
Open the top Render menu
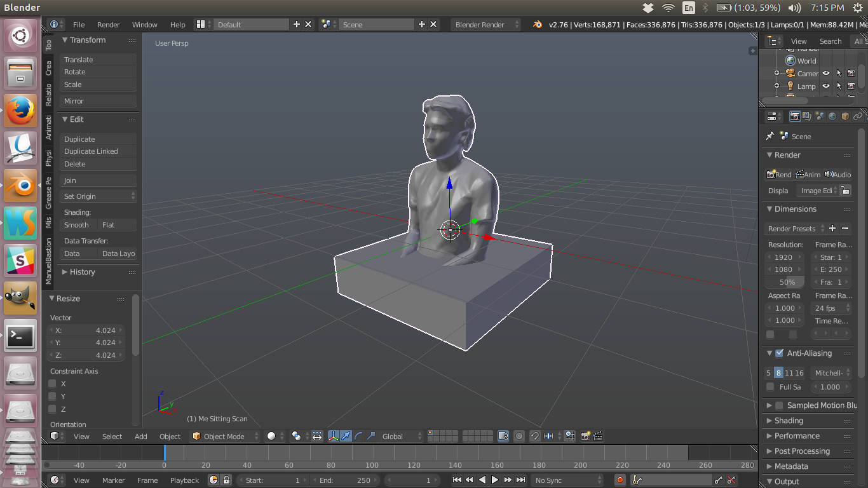[x=108, y=24]
